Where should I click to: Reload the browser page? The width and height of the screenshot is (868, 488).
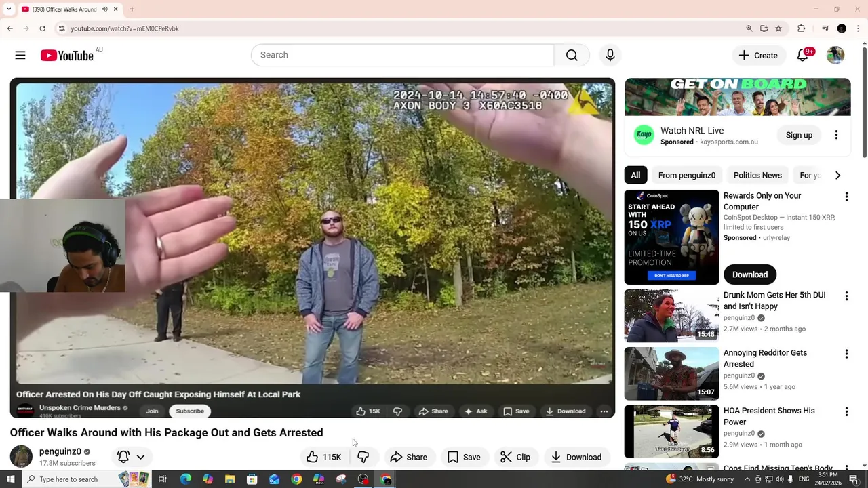pos(42,28)
